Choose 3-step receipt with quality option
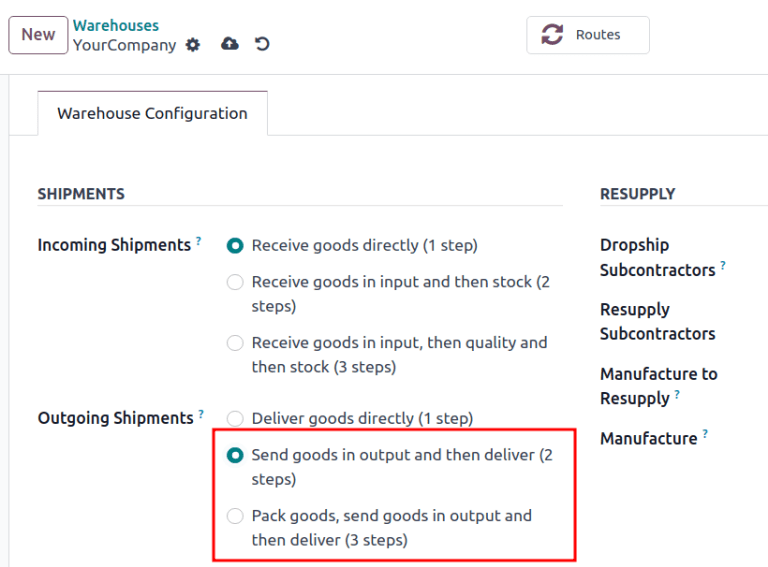 pos(235,343)
